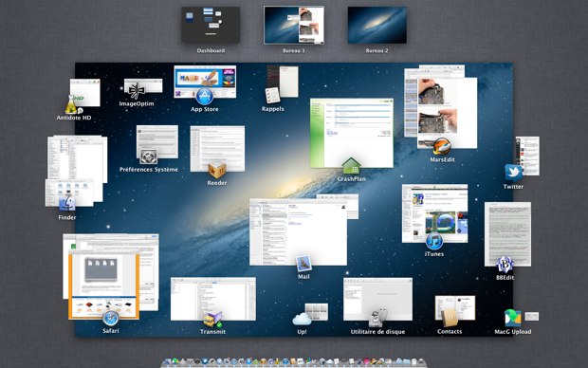Viewport: 588px width, 368px height.
Task: Click the "Utilitaire de disque" label
Action: (377, 332)
